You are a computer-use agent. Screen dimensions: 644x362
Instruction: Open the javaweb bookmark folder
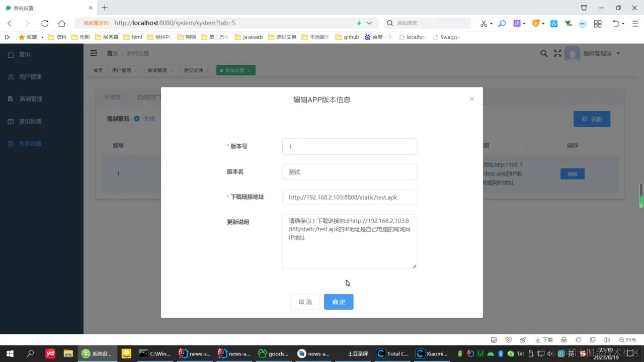[249, 37]
